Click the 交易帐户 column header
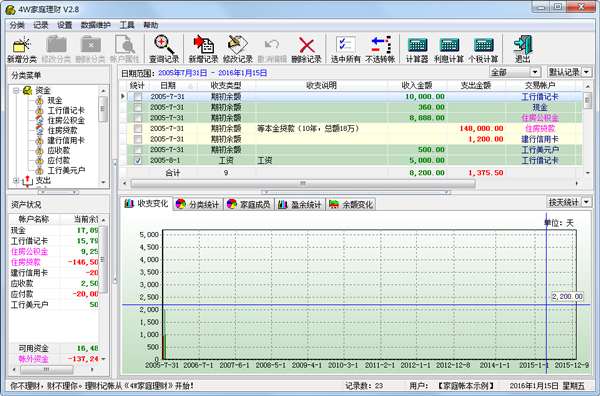600x396 pixels. tap(540, 85)
